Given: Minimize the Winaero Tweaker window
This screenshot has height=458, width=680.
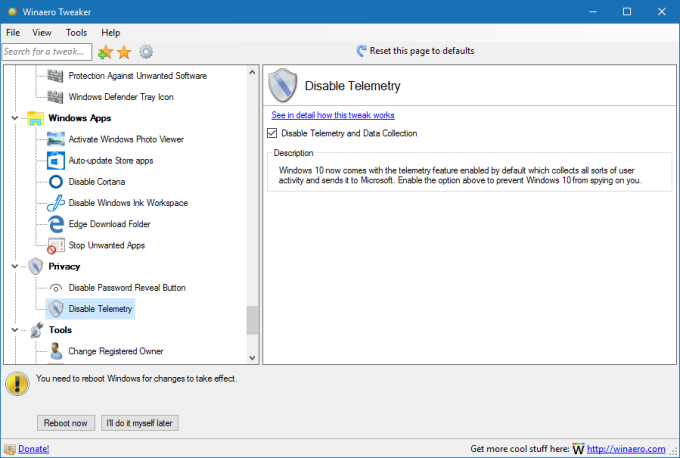Looking at the screenshot, I should pos(593,12).
